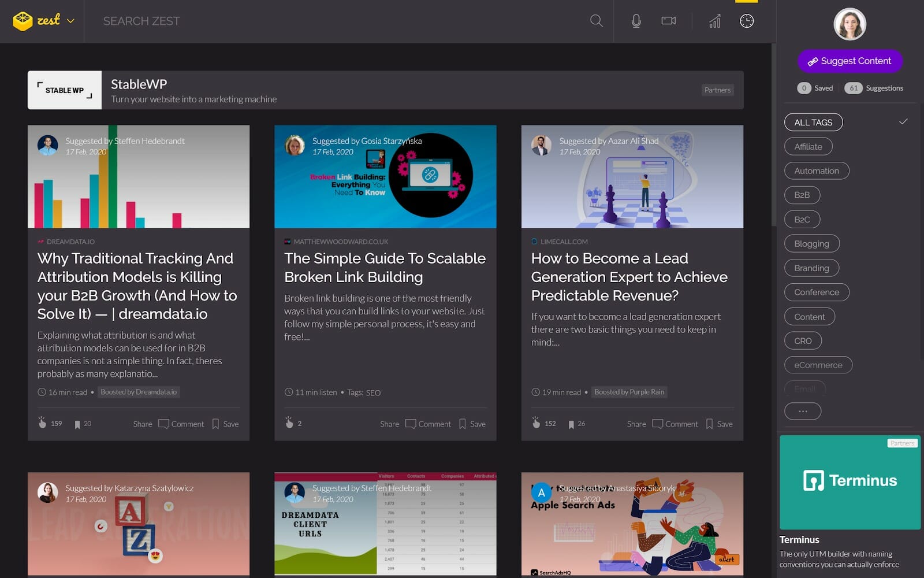Open the bar chart popularity icon
This screenshot has width=924, height=578.
coord(714,21)
